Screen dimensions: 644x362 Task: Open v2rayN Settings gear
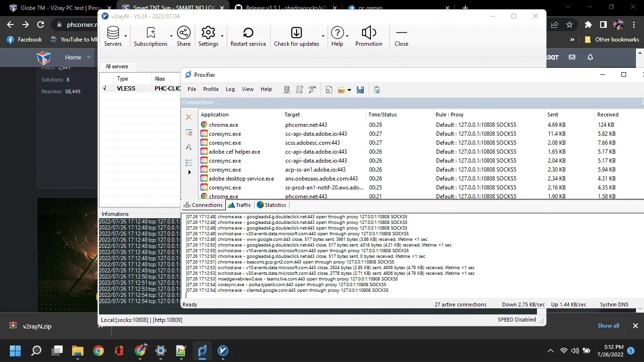208,36
